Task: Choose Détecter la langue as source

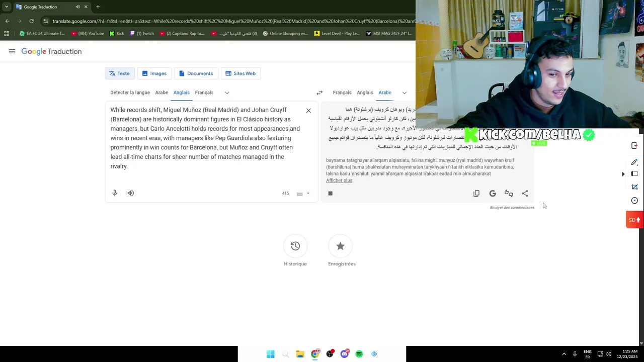Action: point(130,93)
